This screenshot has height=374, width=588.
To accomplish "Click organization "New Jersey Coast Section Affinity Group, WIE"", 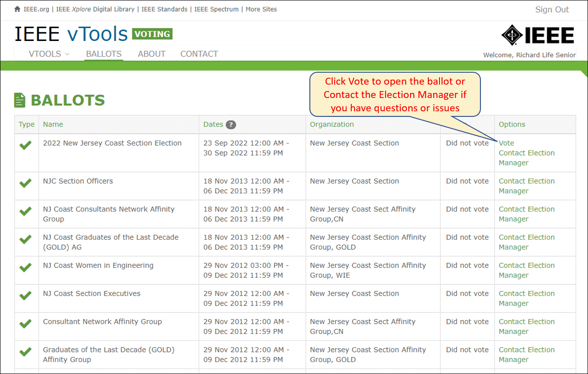I will coord(368,270).
